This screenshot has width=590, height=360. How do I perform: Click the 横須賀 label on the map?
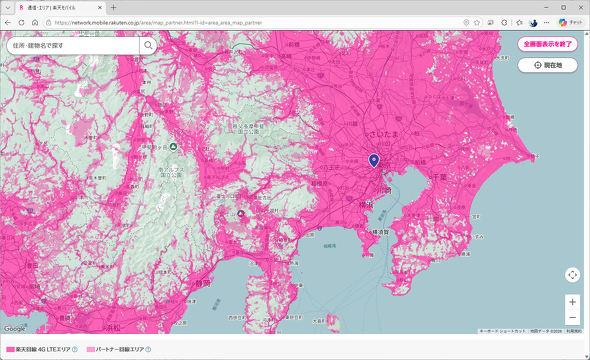[x=381, y=232]
